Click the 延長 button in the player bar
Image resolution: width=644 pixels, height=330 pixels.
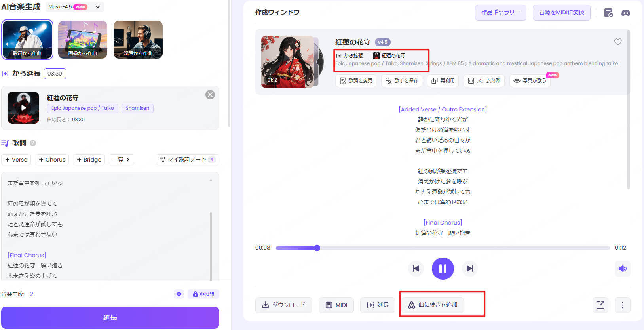coord(378,305)
